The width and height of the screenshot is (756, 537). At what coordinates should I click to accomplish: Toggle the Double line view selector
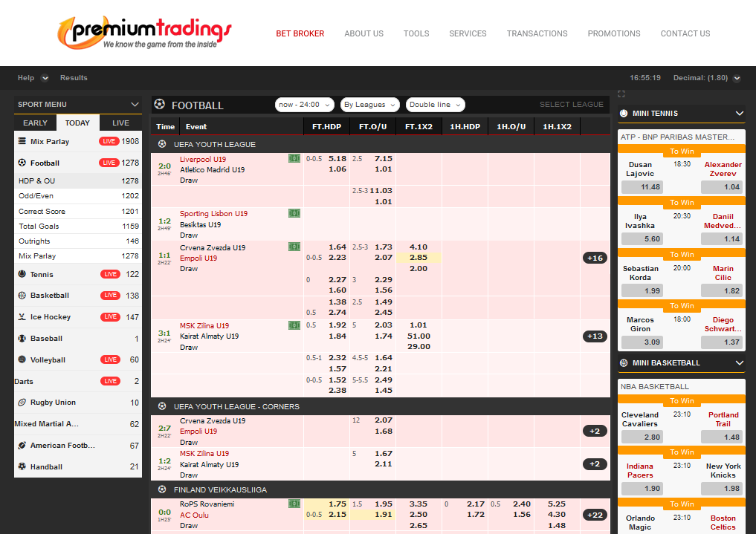click(436, 105)
